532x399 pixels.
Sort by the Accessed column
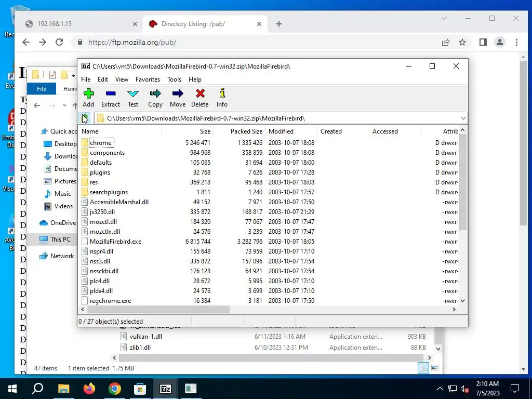395,131
